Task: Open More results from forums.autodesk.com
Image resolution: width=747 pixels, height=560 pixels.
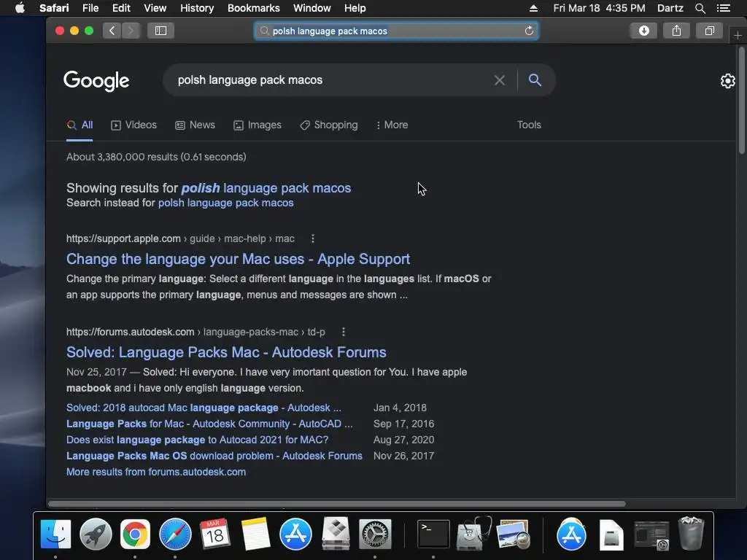Action: 156,472
